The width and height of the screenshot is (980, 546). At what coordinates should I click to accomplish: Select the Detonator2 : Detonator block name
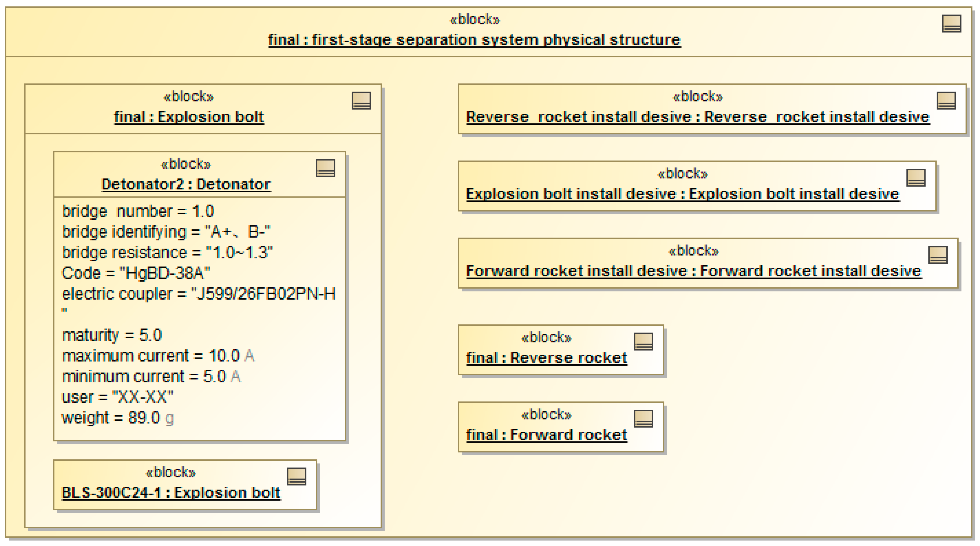pyautogui.click(x=186, y=184)
